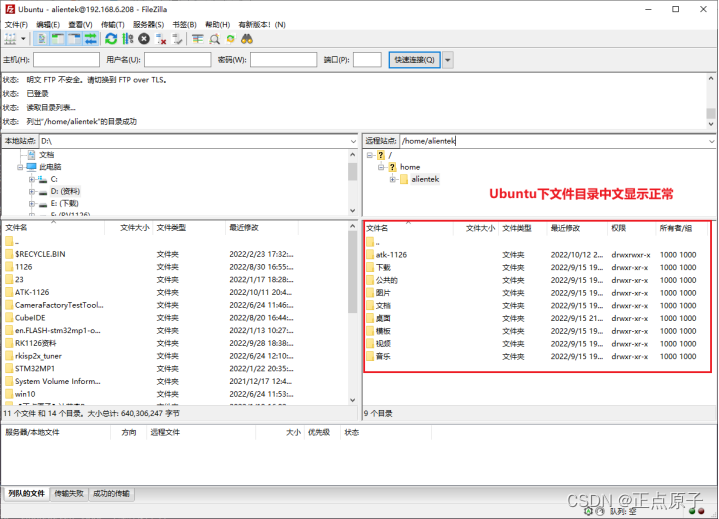Open the 帮助(H) menu
The height and width of the screenshot is (519, 719).
(217, 24)
